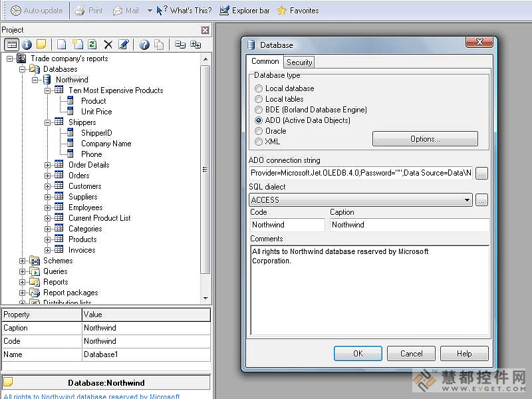Click the page-with-sparkle new item icon
The image size is (532, 399).
pos(77,45)
